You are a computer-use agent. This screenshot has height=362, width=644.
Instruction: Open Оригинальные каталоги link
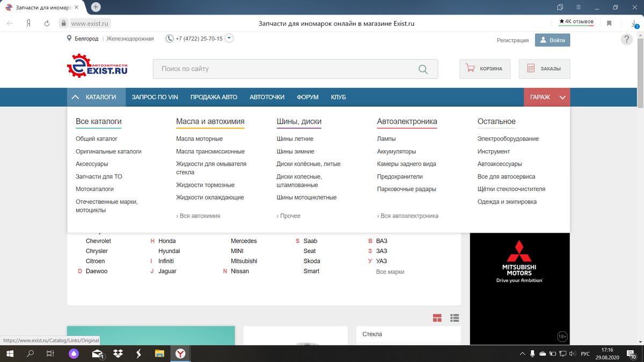tap(108, 151)
